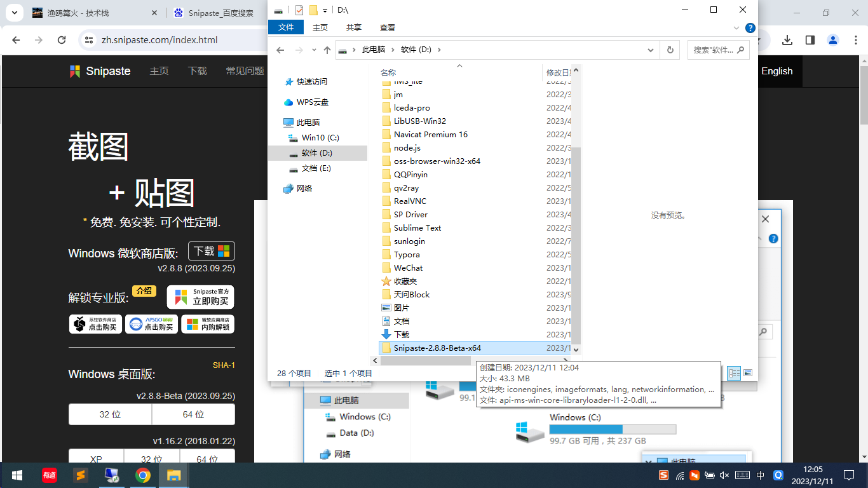
Task: Select WPS云盘 in navigation pane
Action: click(312, 102)
